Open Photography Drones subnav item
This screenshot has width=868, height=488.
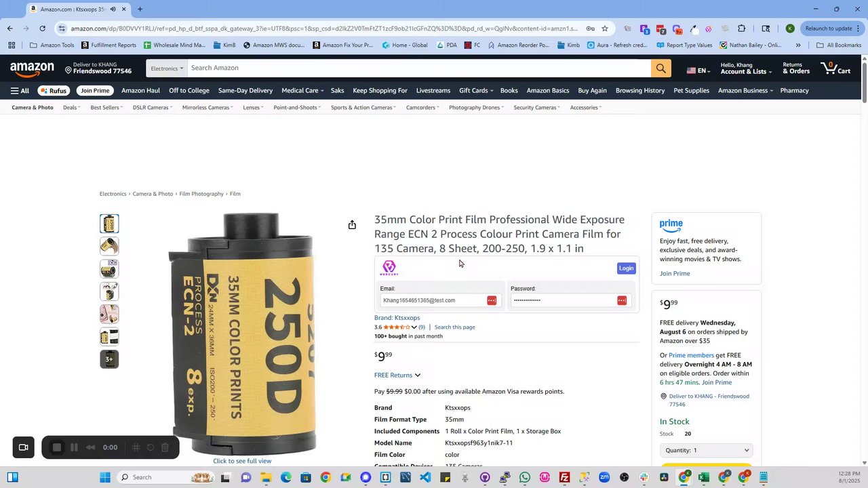pyautogui.click(x=477, y=108)
